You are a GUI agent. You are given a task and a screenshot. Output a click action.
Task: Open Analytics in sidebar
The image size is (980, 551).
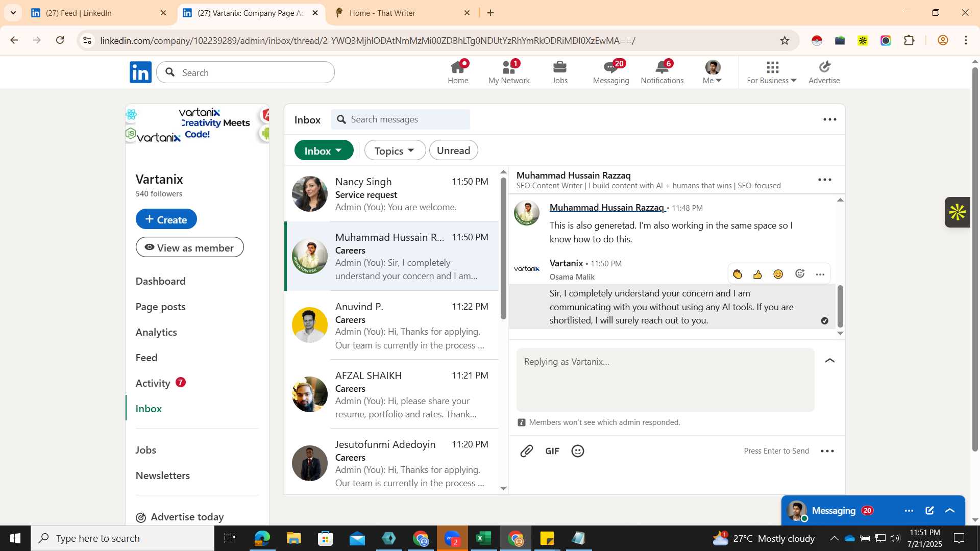156,332
